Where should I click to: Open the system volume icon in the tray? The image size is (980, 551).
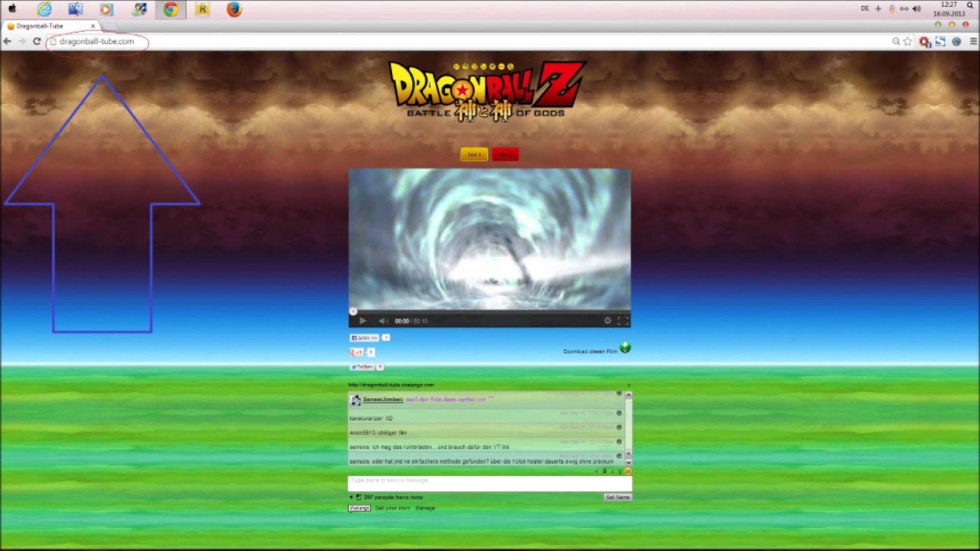[x=916, y=8]
